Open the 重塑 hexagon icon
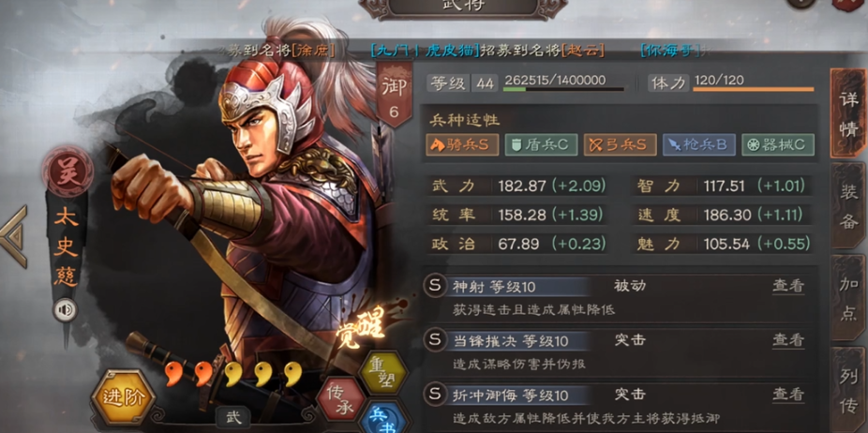 (383, 373)
